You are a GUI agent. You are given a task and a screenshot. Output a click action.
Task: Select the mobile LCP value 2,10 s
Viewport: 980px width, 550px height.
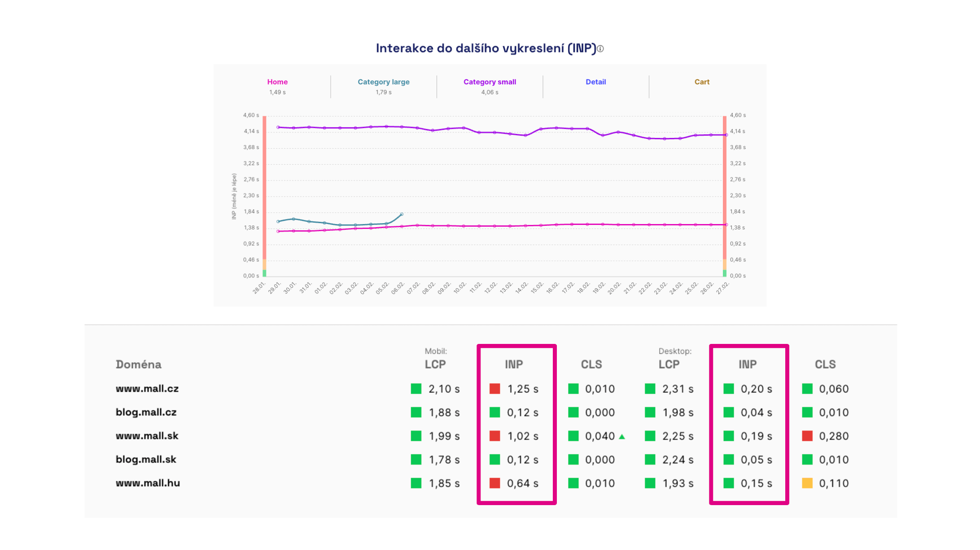(444, 389)
